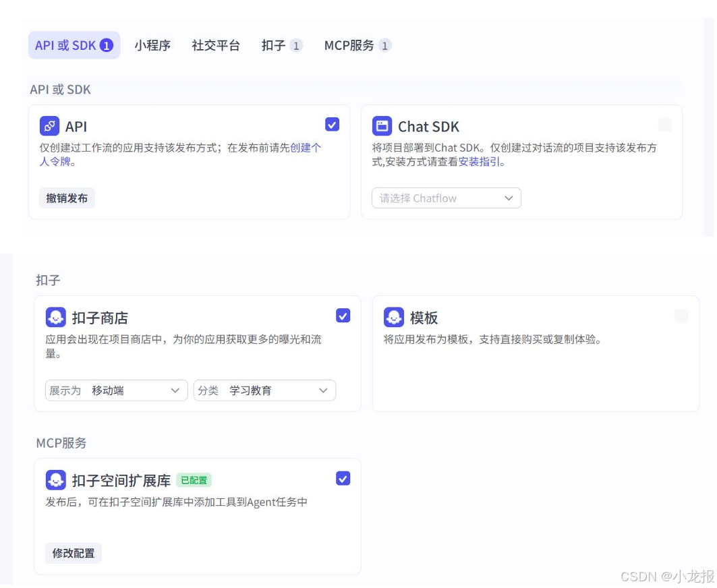Click the 修改配置 button
Viewport: 717px width, 588px height.
[72, 552]
